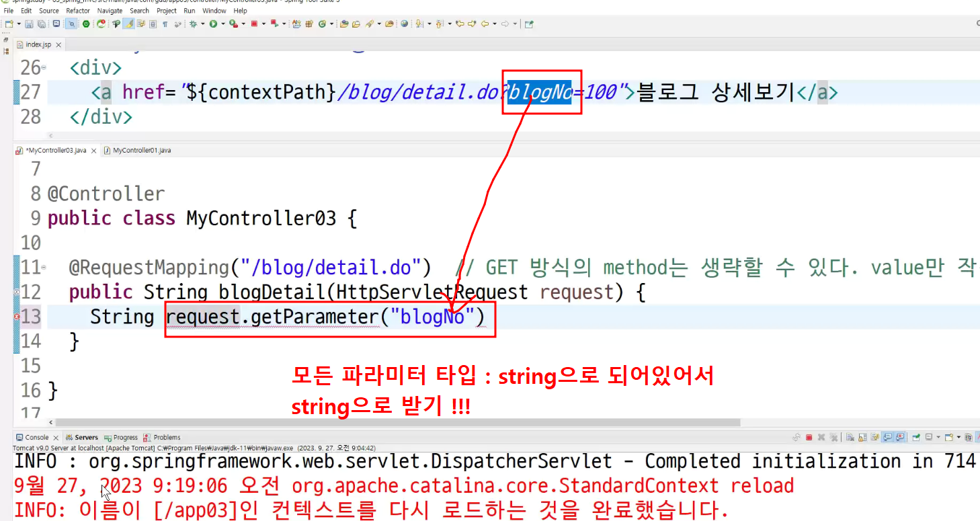Open the Next Annotation dropdown arrow
Screen dimensions: 980x521
click(x=429, y=24)
